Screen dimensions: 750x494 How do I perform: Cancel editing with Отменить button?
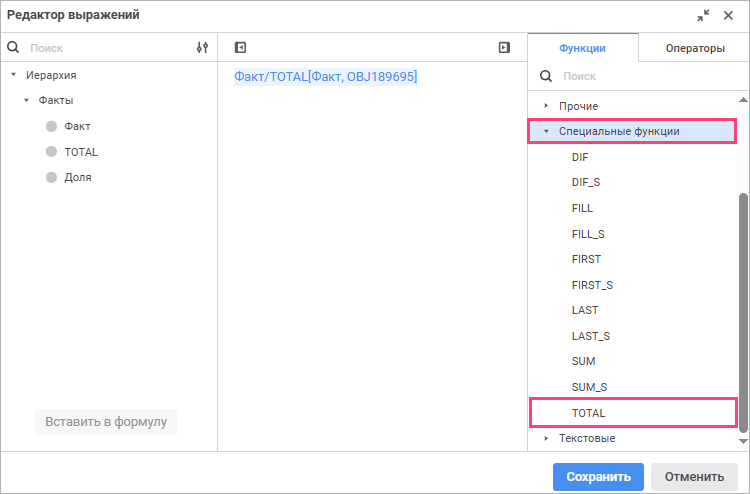tap(694, 477)
